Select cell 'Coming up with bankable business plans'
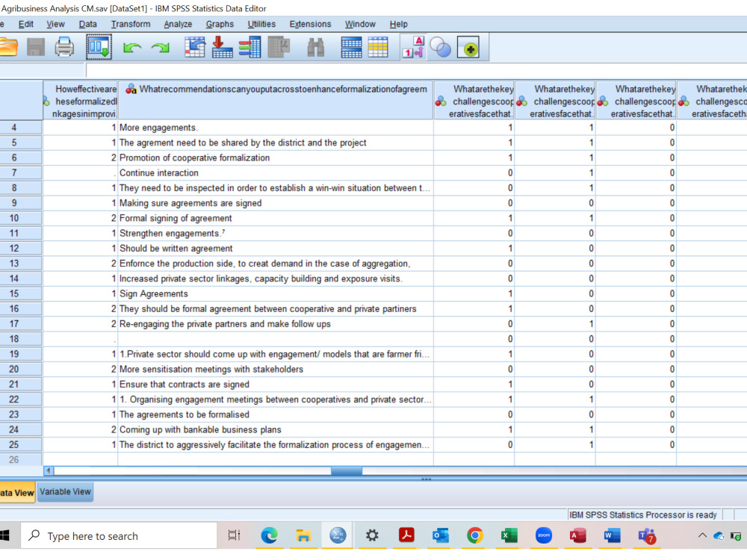The width and height of the screenshot is (747, 560). click(276, 429)
